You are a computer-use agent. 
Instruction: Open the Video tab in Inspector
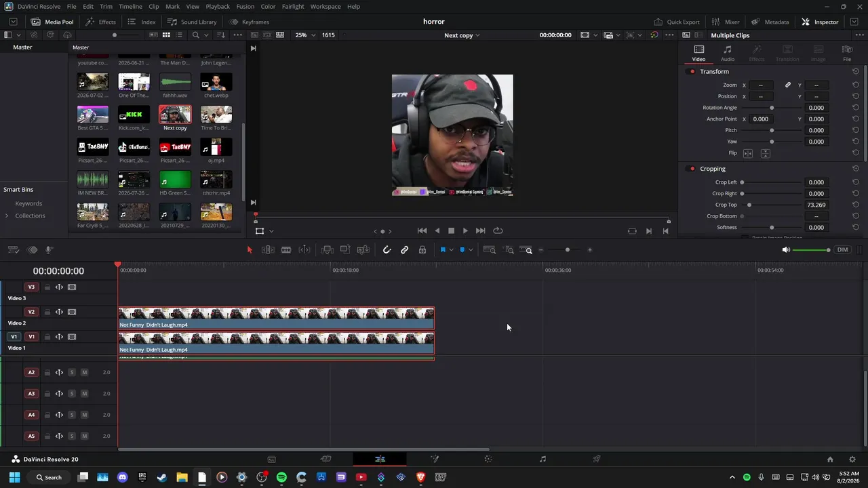point(698,54)
